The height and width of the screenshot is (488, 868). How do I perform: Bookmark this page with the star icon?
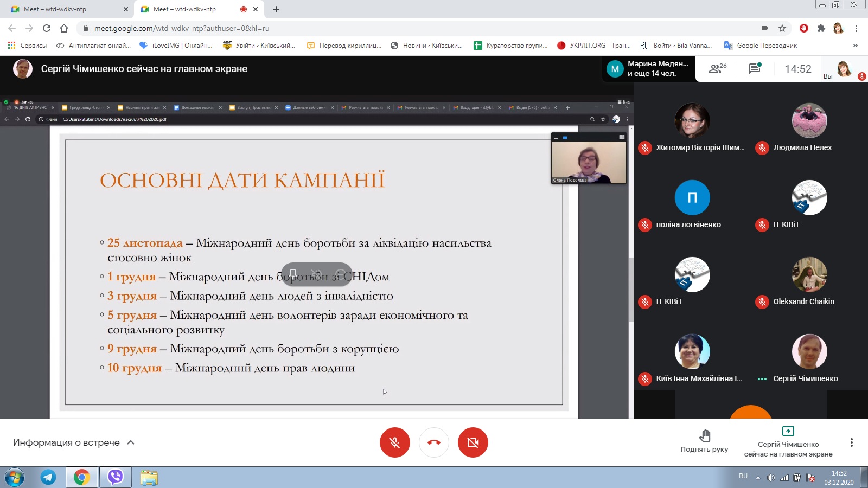tap(782, 28)
